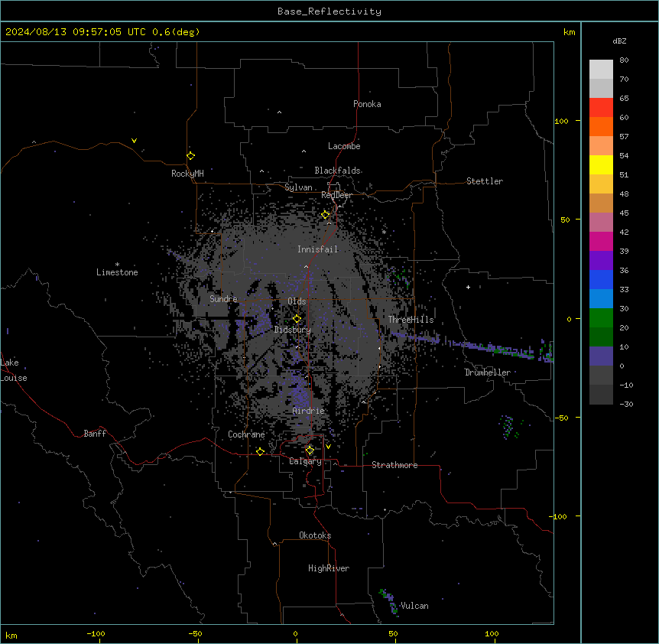Click the white plus marker north of Drumheller

[468, 287]
